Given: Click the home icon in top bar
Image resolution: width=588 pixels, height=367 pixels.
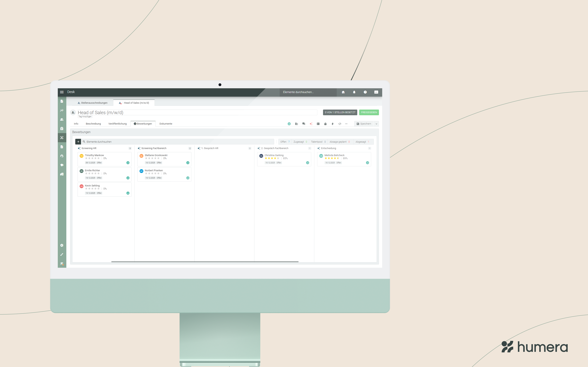Looking at the screenshot, I should point(343,92).
